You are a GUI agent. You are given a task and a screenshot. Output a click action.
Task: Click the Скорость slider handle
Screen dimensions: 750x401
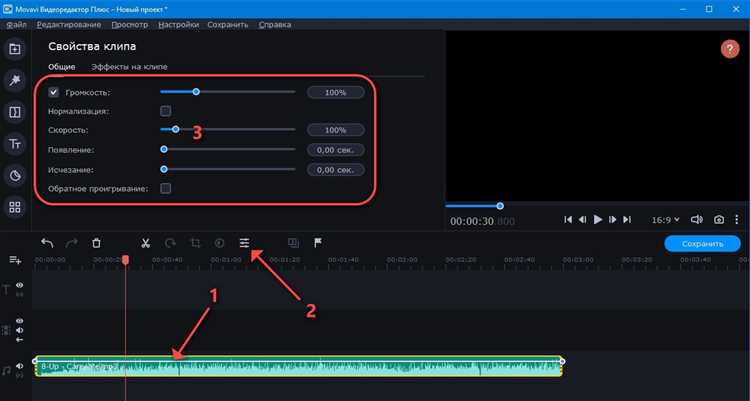pyautogui.click(x=175, y=130)
